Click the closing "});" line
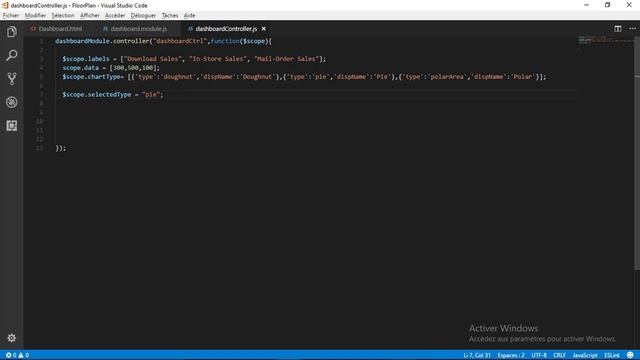Screen dimensions: 640x360 (x=60, y=148)
